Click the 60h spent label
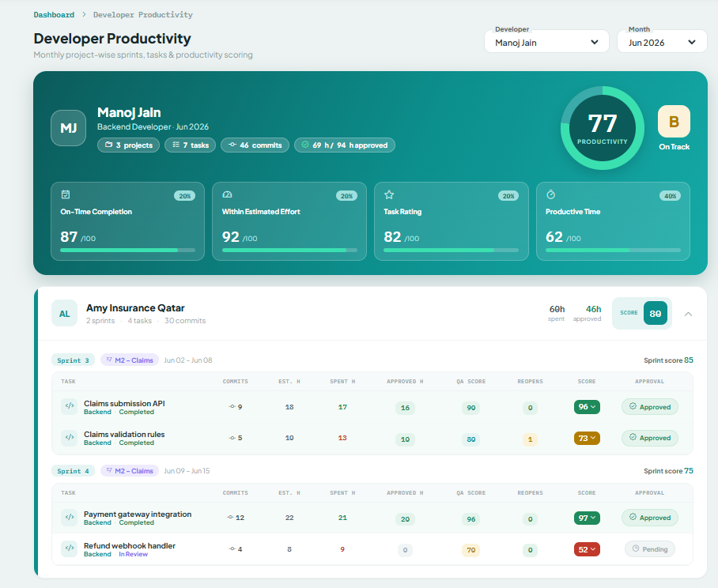Image resolution: width=718 pixels, height=588 pixels. (x=557, y=314)
